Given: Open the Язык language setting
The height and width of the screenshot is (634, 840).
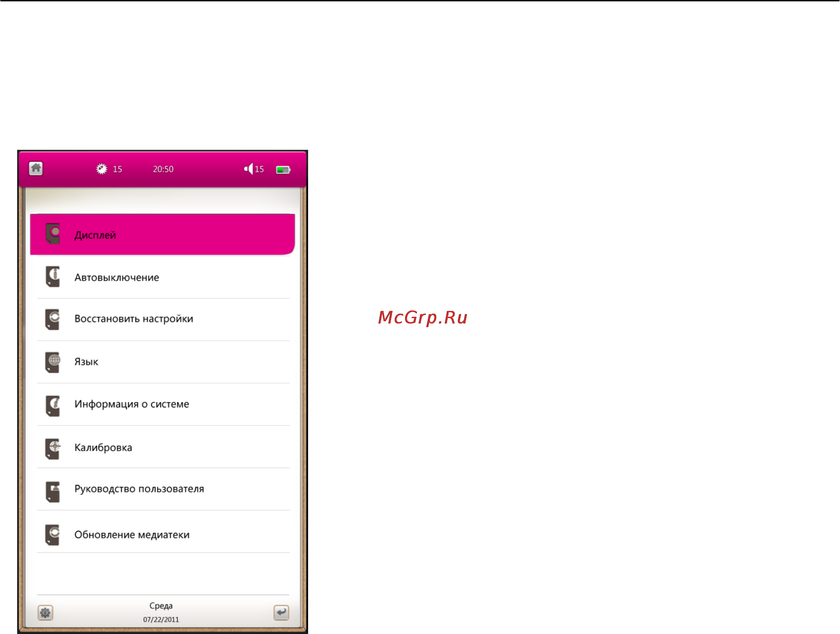Looking at the screenshot, I should click(163, 362).
